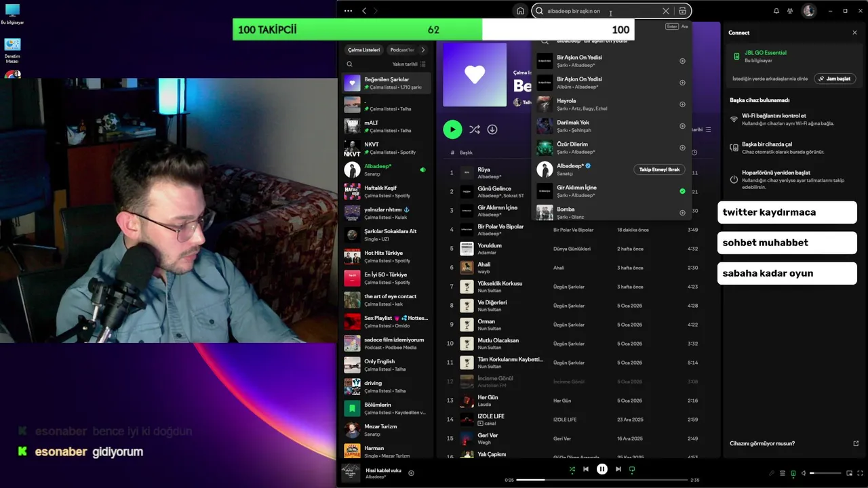This screenshot has width=868, height=488.
Task: Skip to previous track
Action: (x=586, y=469)
